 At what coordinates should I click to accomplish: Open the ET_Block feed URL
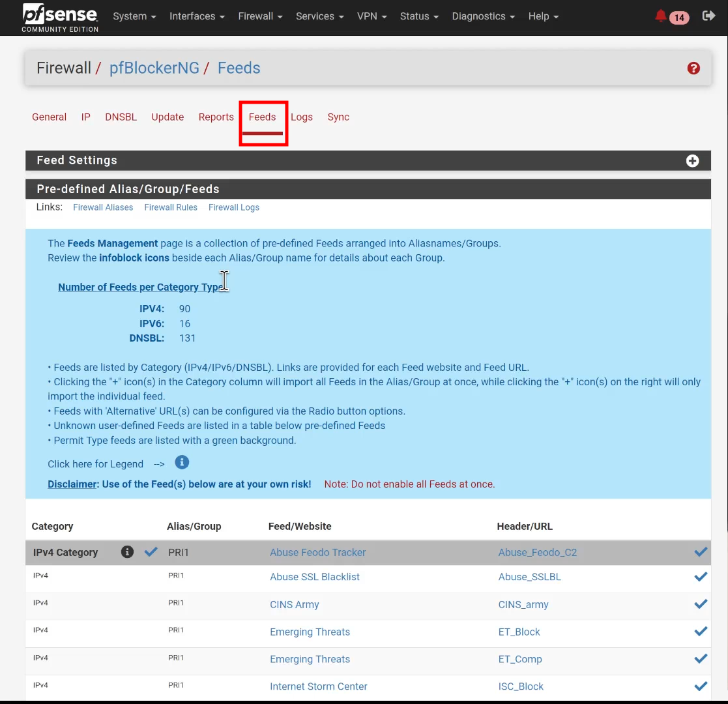click(519, 632)
